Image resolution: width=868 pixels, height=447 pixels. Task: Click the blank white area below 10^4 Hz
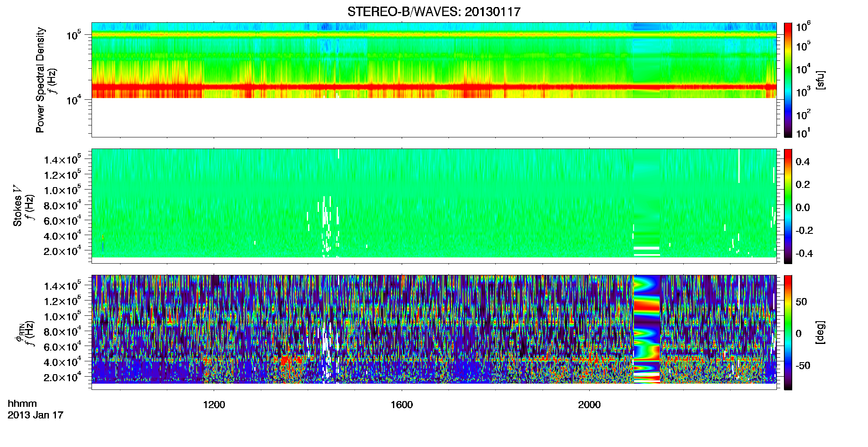pyautogui.click(x=434, y=118)
